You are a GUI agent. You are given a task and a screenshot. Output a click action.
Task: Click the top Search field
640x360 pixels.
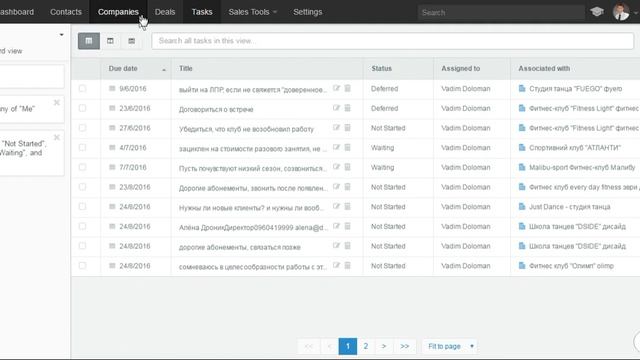tap(501, 12)
